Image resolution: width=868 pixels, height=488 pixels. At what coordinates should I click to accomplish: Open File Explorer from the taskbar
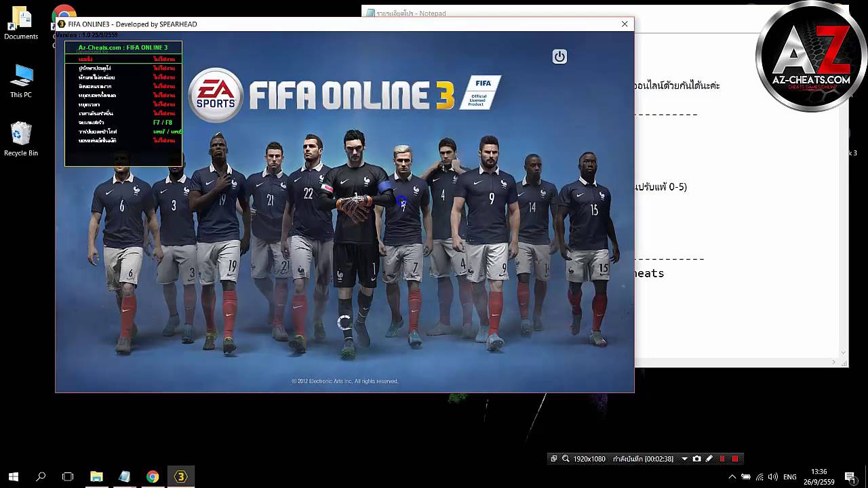pos(96,476)
